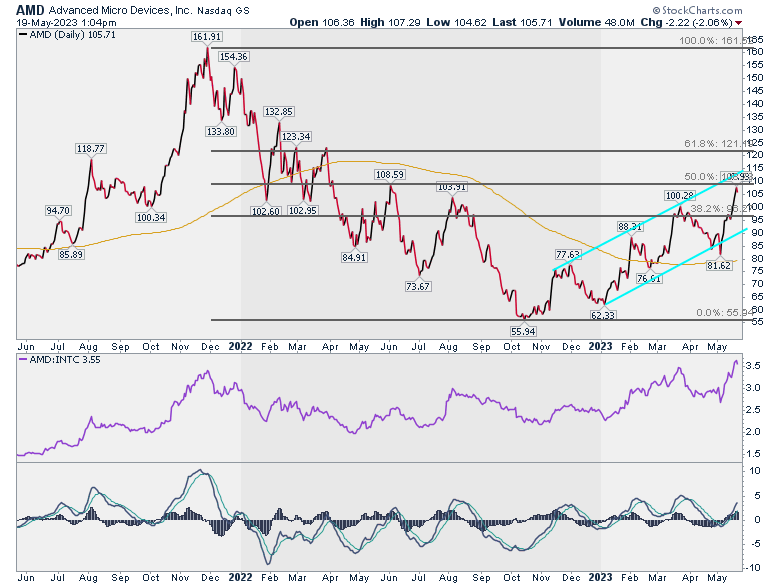
Task: Click the -10 MACD axis value
Action: click(754, 568)
